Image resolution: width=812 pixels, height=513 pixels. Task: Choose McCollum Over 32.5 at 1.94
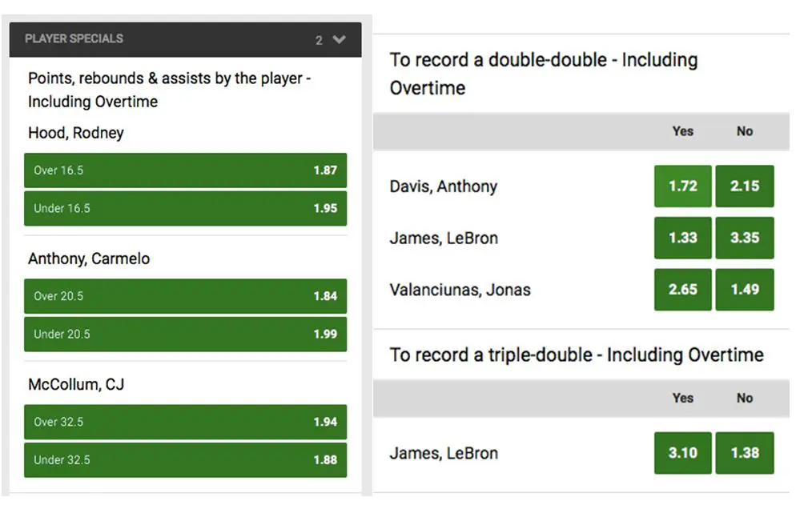(186, 422)
